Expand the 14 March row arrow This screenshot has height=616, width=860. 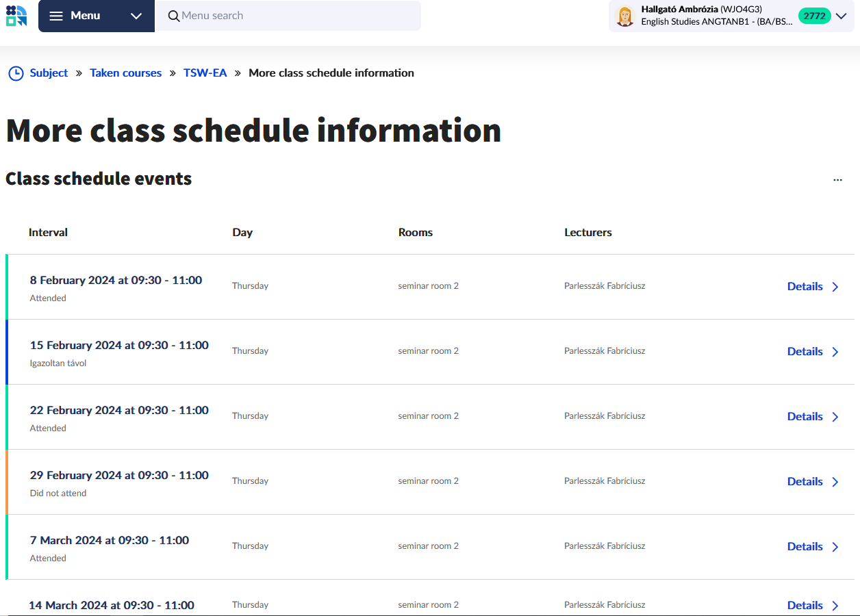pyautogui.click(x=835, y=606)
